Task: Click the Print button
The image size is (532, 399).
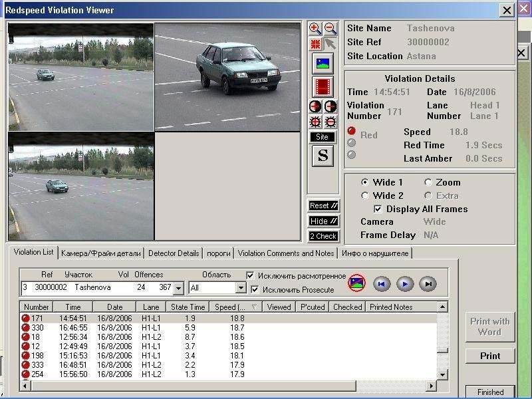Action: [490, 356]
